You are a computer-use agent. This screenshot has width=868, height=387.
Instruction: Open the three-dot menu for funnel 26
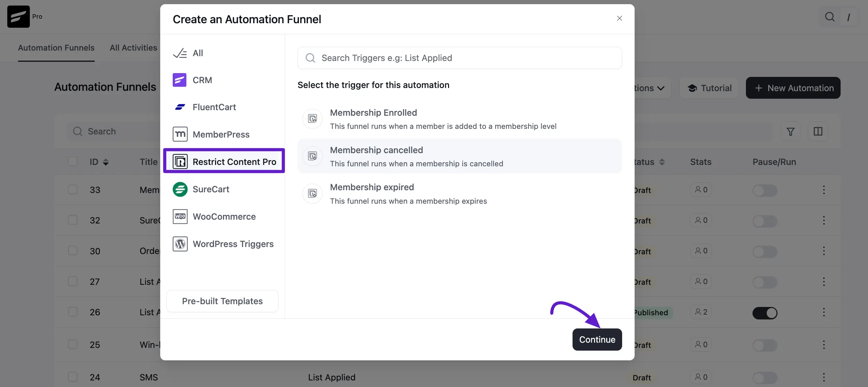[824, 312]
